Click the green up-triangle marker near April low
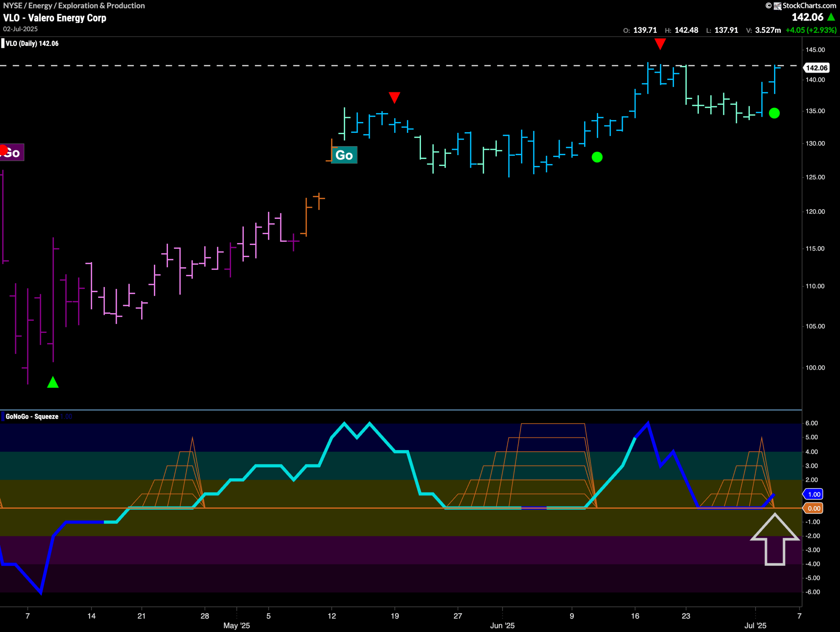Screen dimensions: 840x632 pyautogui.click(x=53, y=382)
